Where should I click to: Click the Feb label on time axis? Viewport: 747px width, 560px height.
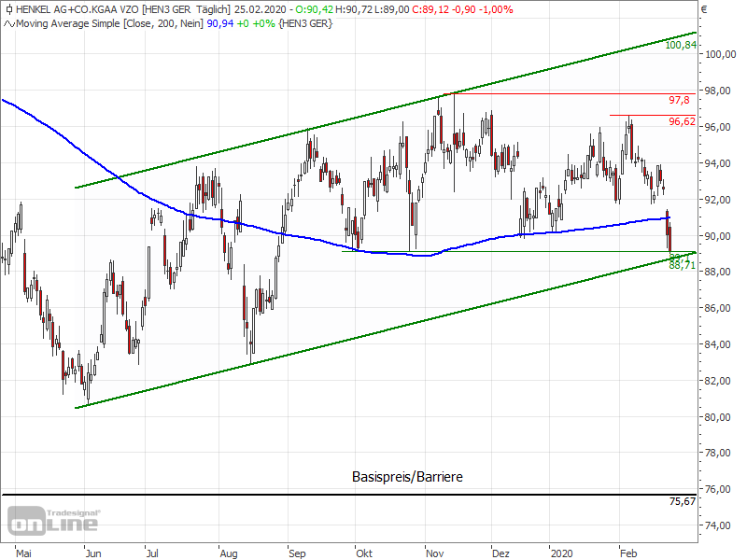(x=628, y=553)
